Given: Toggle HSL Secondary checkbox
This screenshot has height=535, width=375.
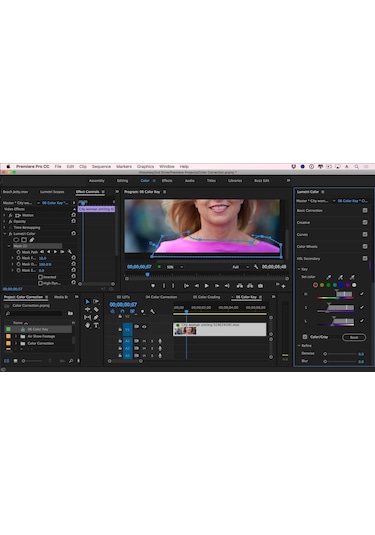Looking at the screenshot, I should 365,259.
